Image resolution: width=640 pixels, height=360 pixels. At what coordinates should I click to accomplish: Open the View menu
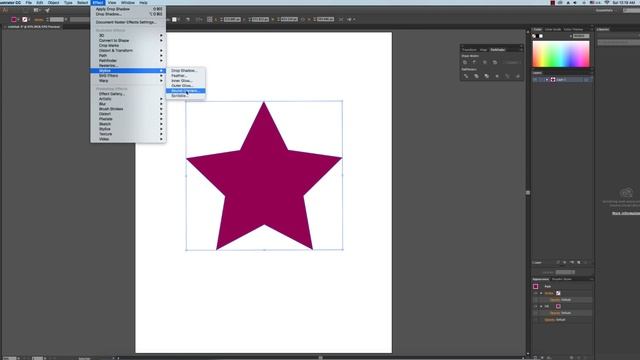(x=112, y=2)
